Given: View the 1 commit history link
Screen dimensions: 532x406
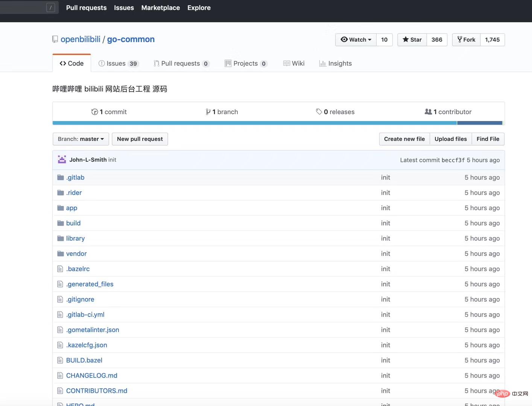Looking at the screenshot, I should click(x=109, y=112).
